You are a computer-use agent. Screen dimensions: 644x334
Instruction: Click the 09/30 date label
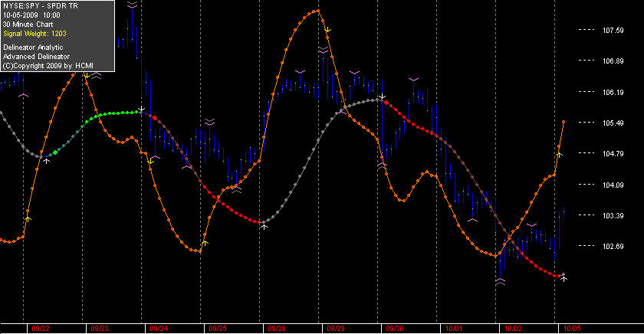point(395,329)
